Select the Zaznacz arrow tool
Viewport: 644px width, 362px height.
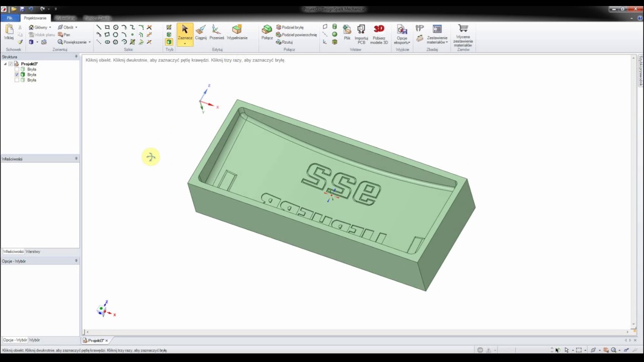coord(185,33)
